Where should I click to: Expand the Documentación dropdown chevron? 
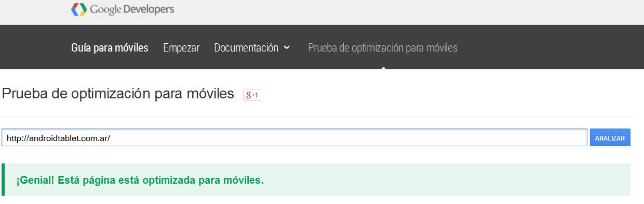point(287,48)
